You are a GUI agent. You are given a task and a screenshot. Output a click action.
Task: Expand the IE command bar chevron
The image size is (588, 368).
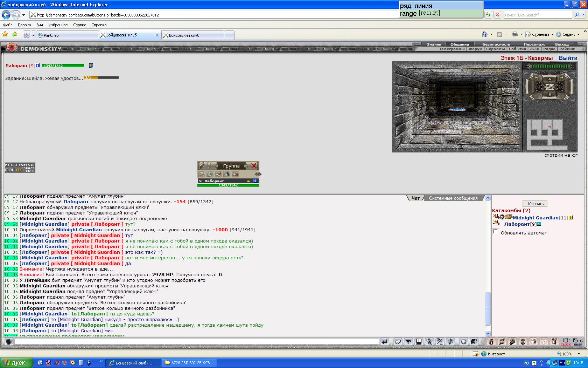(585, 32)
